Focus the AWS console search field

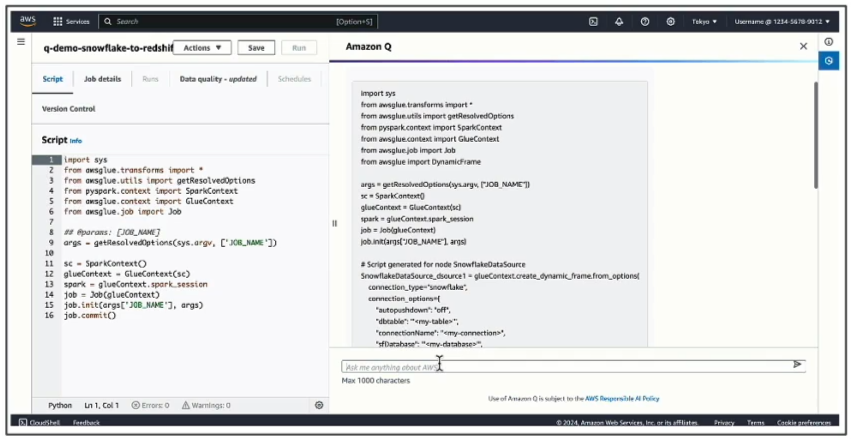238,21
